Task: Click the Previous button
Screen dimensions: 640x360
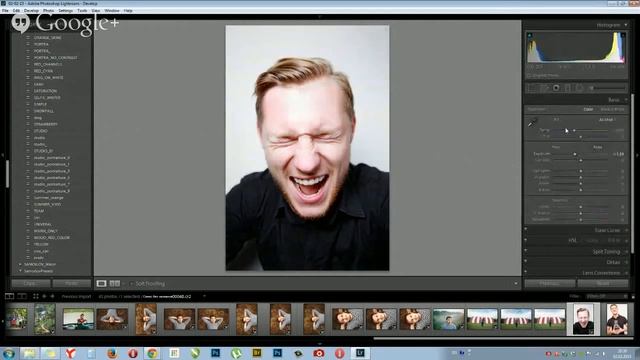Action: pos(550,283)
